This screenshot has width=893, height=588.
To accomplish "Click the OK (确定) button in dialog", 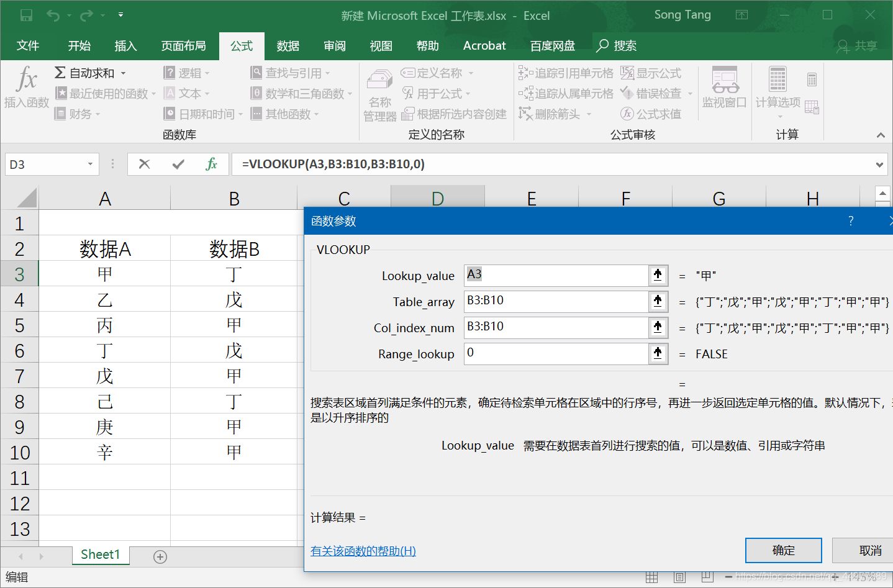I will [783, 550].
